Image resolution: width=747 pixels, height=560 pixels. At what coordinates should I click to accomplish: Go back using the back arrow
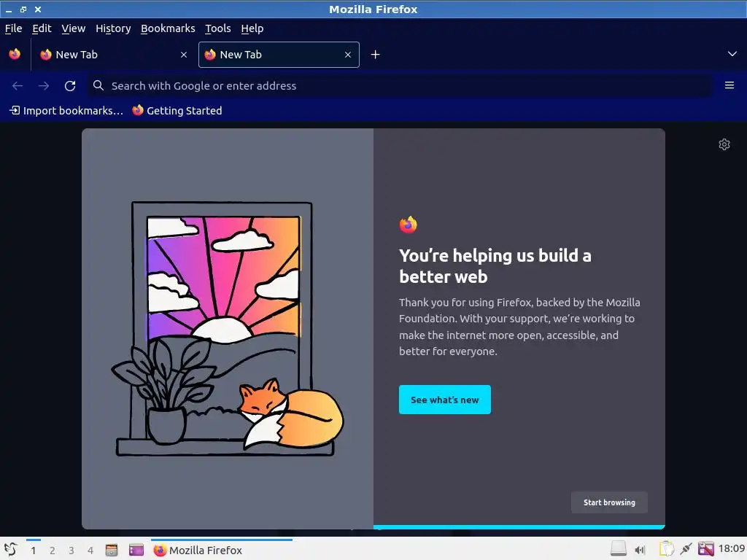[18, 86]
